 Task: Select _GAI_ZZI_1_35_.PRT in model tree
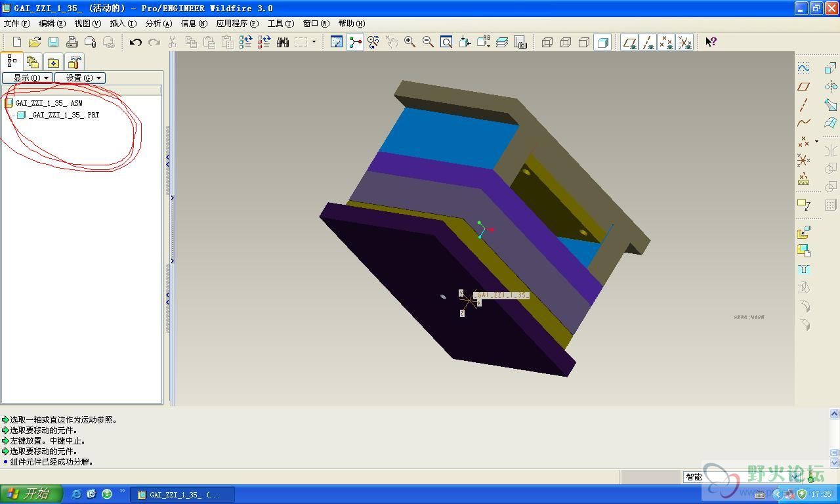point(64,115)
